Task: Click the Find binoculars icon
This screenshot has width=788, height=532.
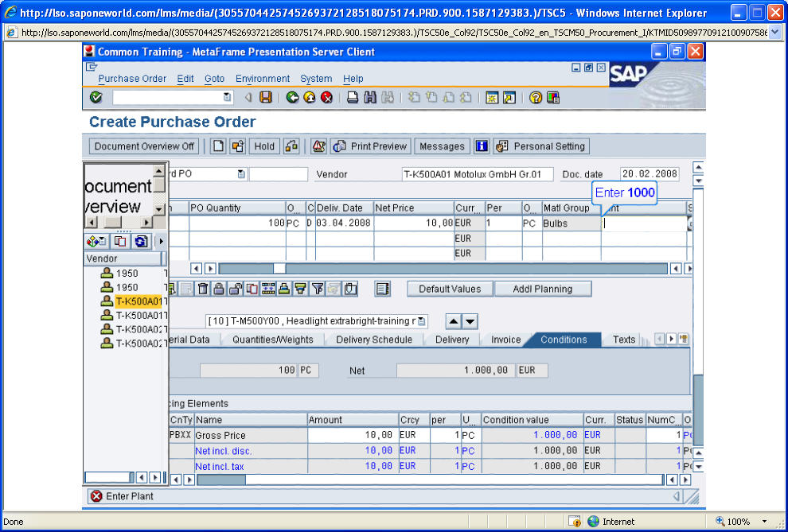Action: [x=370, y=97]
